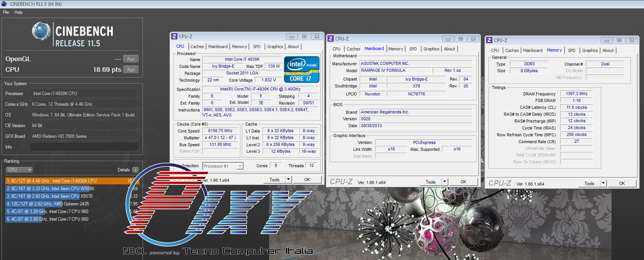Expand Tools dropdown arrow in Memory CPU-Z window
The width and height of the screenshot is (644, 260).
pyautogui.click(x=603, y=184)
